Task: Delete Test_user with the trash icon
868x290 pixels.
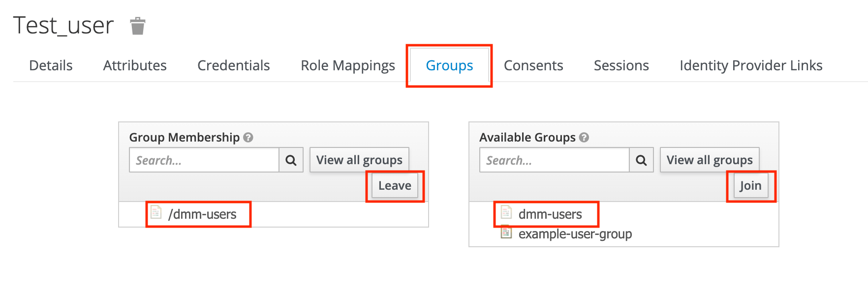Action: pyautogui.click(x=138, y=26)
